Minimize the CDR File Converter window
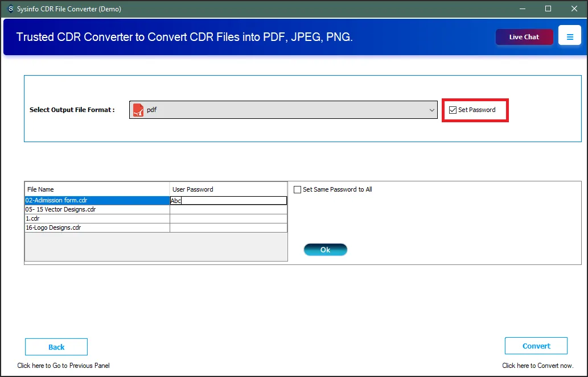This screenshot has width=588, height=377. click(x=522, y=9)
